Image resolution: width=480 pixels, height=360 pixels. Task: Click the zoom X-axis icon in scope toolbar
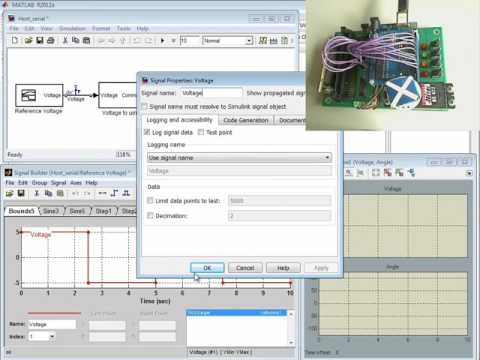(349, 172)
